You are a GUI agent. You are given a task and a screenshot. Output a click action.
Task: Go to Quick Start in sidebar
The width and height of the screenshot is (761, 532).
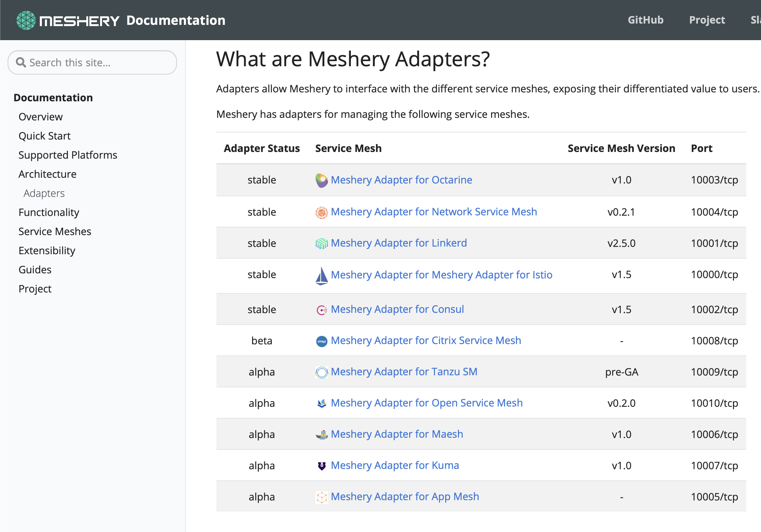[44, 136]
